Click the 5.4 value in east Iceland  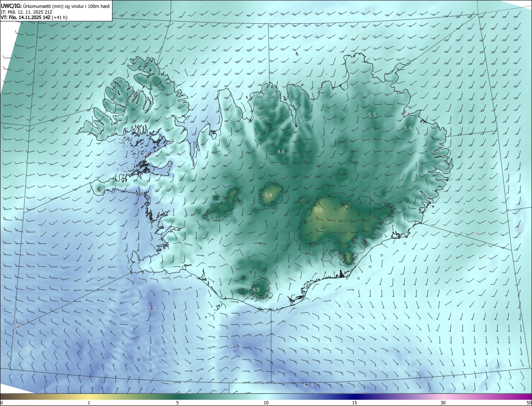click(408, 128)
